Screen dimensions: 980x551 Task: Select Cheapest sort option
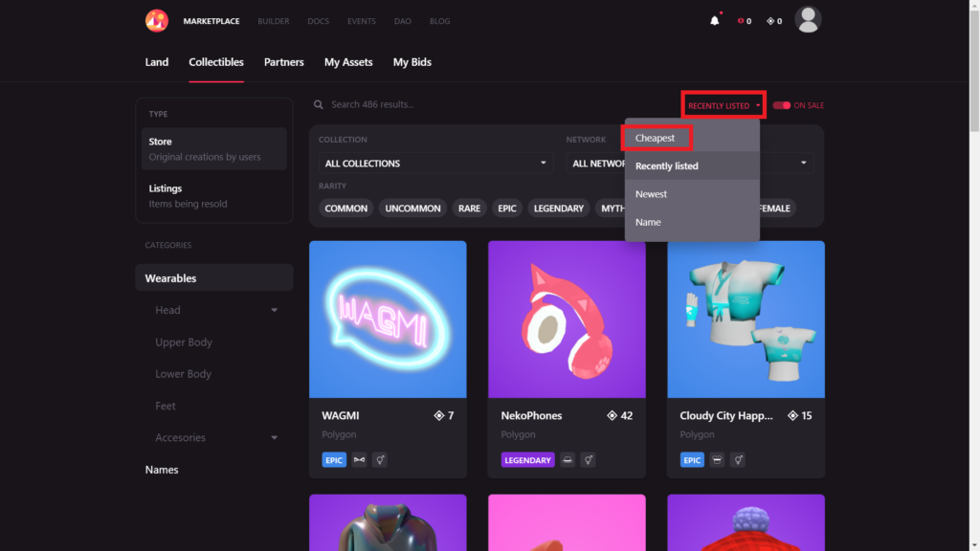(x=692, y=138)
